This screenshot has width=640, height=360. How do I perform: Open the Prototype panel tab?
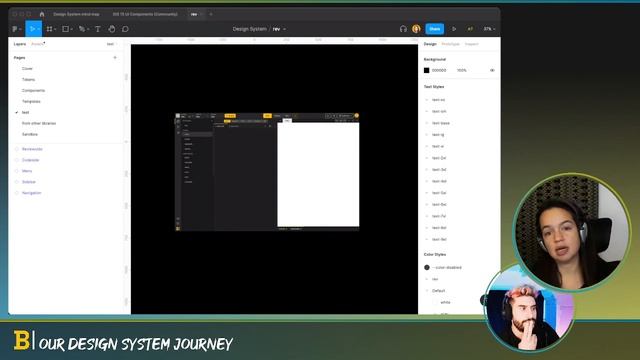pos(450,44)
